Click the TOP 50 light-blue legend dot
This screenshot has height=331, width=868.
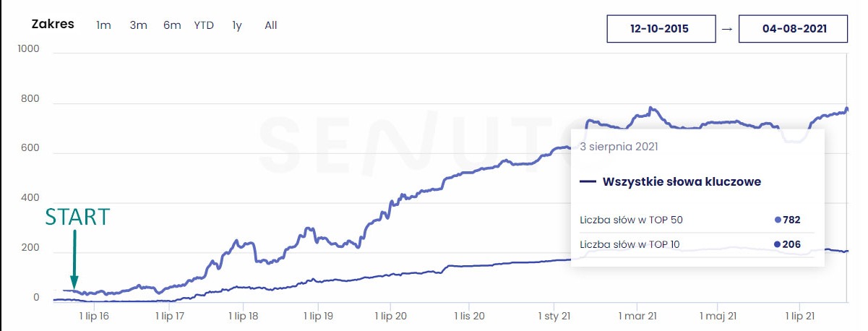(778, 220)
